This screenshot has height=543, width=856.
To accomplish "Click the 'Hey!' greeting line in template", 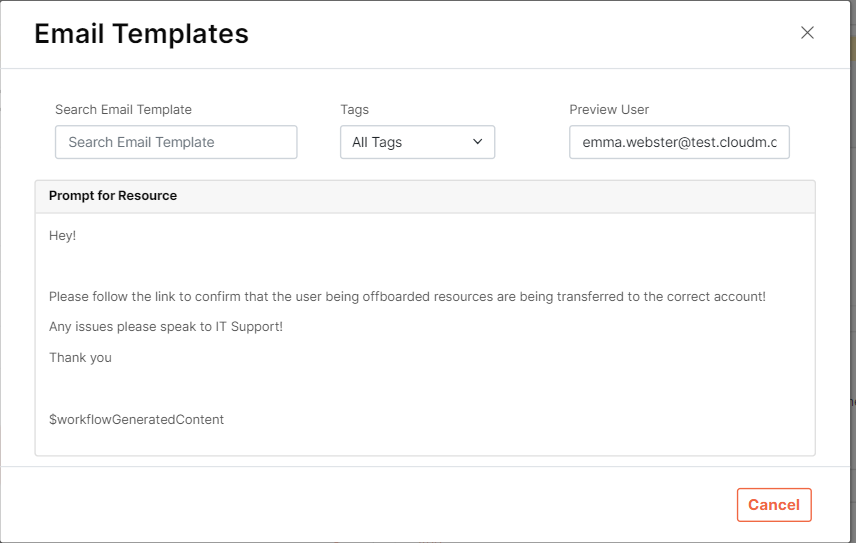I will [x=62, y=236].
